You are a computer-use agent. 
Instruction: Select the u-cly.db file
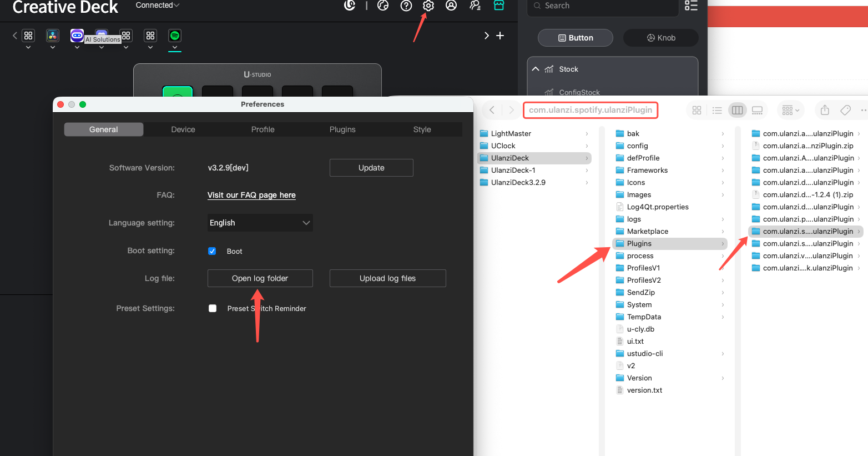coord(670,329)
